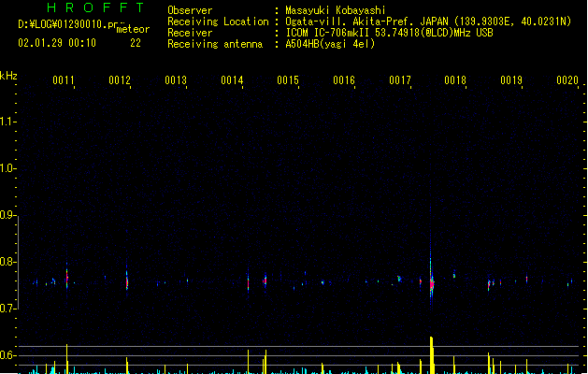
Task: Click the 'Receiver' field label
Action: (x=190, y=33)
